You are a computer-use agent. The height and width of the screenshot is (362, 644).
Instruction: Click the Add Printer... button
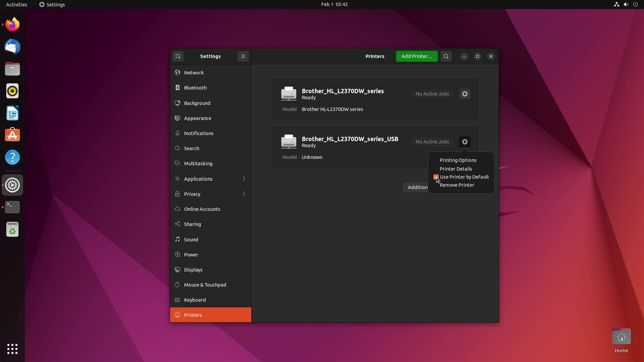417,56
